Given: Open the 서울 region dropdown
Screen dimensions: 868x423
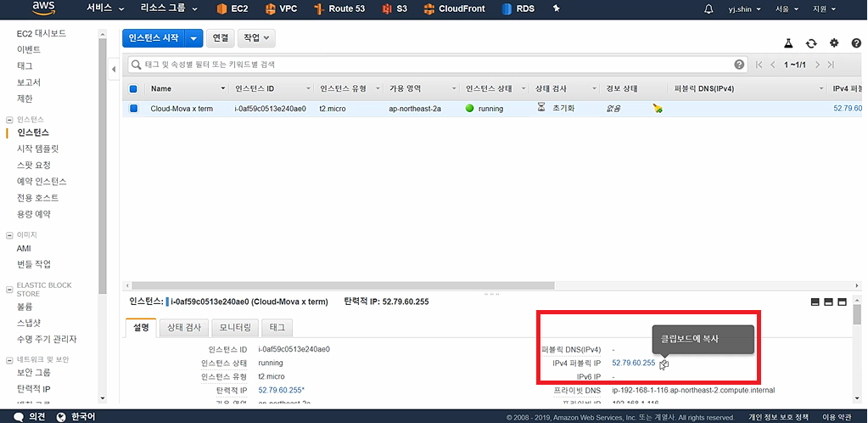Looking at the screenshot, I should tap(787, 9).
